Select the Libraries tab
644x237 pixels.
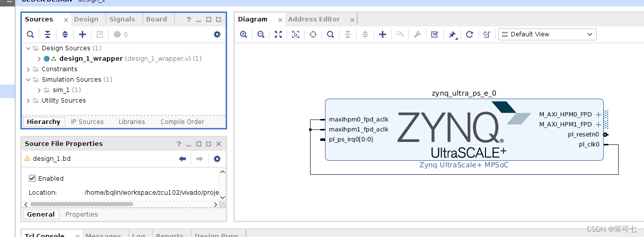point(132,122)
